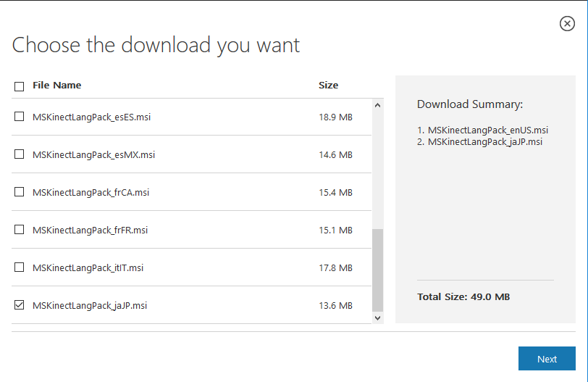Click the scroll up arrow in file list
Screen dimensions: 588x382
pyautogui.click(x=377, y=105)
